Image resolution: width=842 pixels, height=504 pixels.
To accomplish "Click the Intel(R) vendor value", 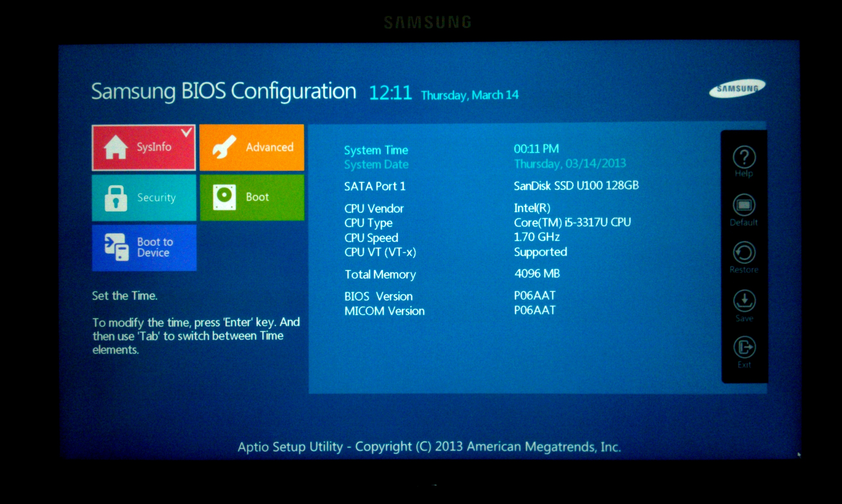I will [532, 208].
